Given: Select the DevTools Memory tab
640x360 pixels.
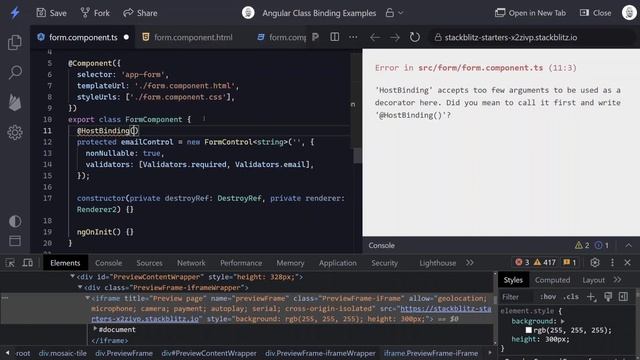Looking at the screenshot, I should (290, 263).
